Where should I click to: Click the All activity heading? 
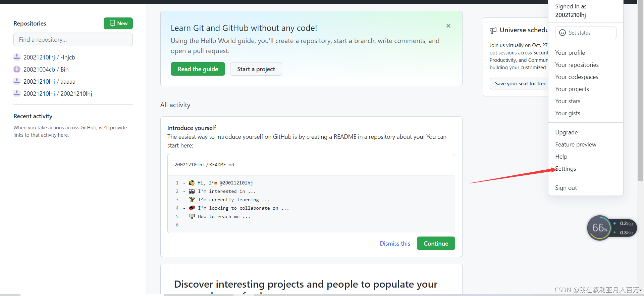175,105
